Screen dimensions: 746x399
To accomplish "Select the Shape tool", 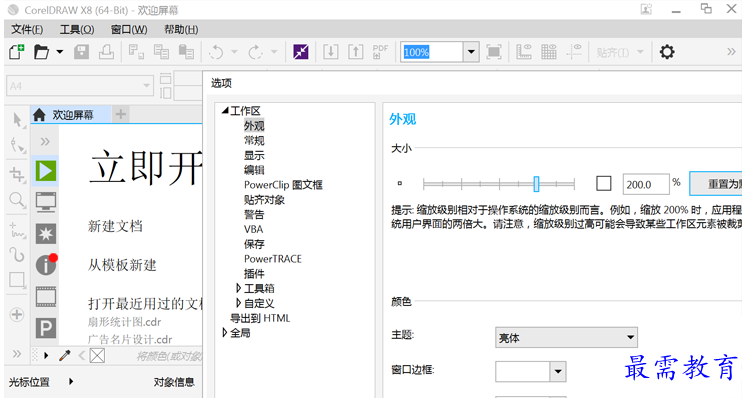I will tap(18, 146).
